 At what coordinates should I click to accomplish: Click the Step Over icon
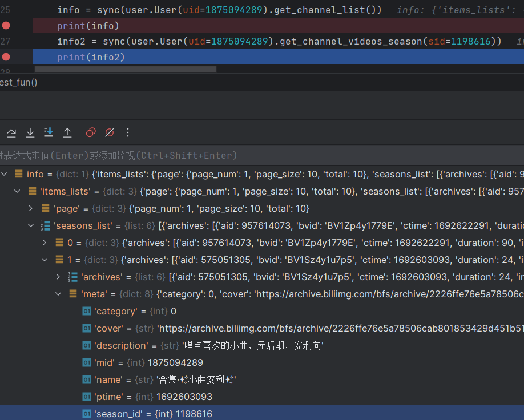11,132
